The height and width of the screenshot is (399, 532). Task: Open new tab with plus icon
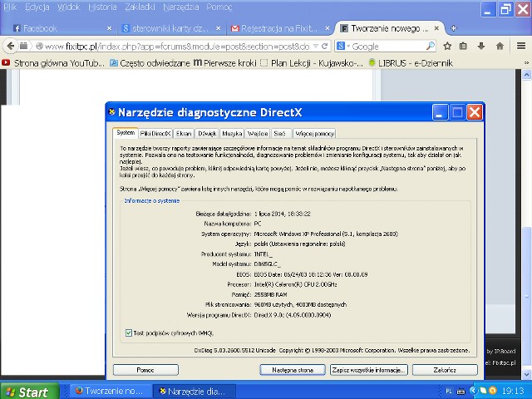(x=454, y=28)
